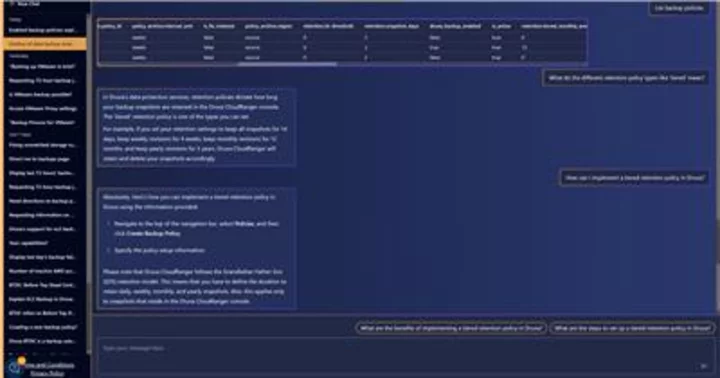
Task: Open the 'Enabled backup policies' chat history entry
Action: point(45,30)
